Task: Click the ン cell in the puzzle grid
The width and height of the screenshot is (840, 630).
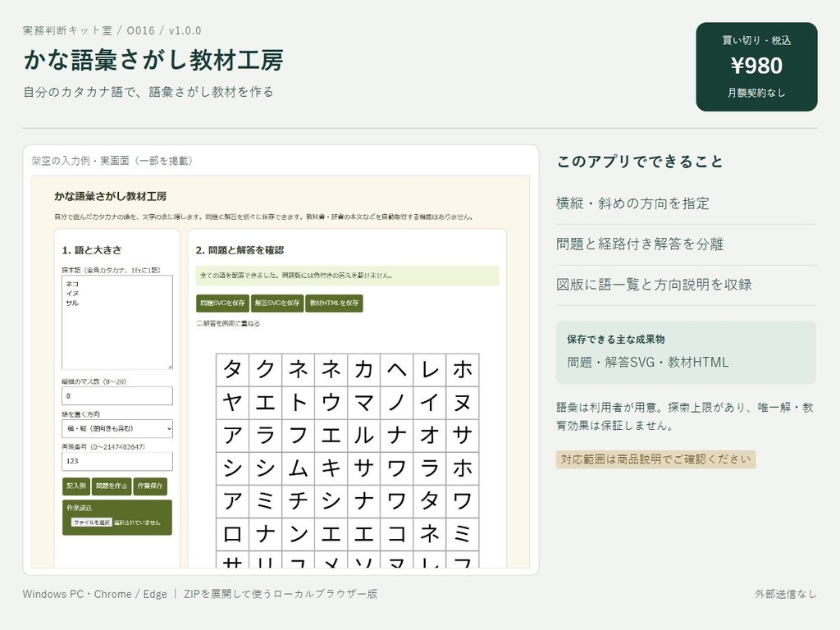Action: pyautogui.click(x=298, y=533)
